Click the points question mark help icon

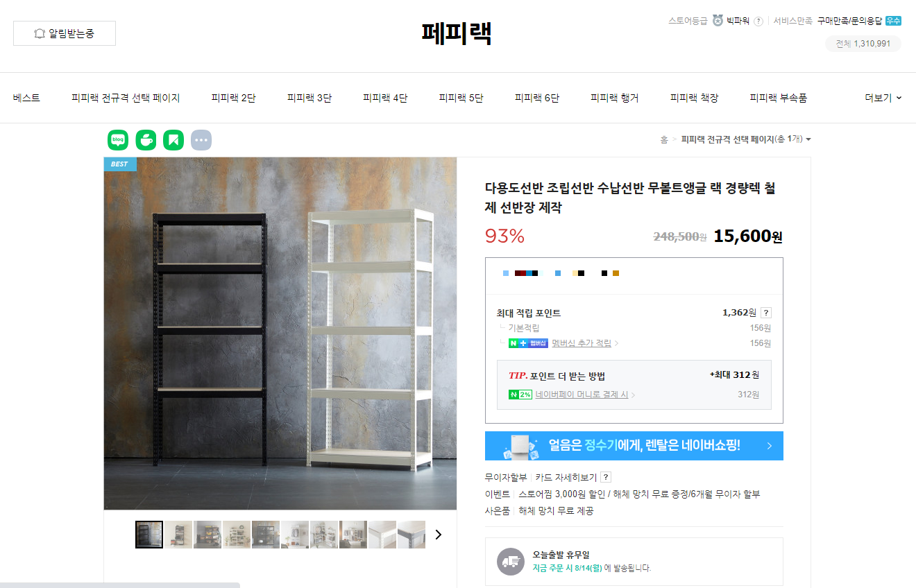766,313
